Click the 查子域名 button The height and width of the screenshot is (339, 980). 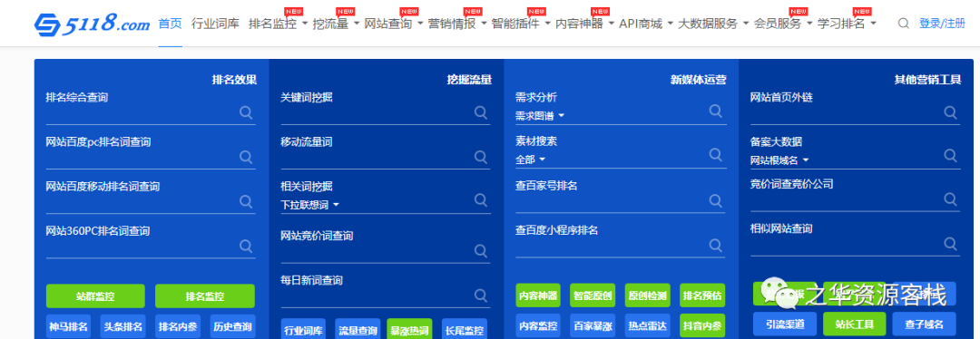tap(925, 324)
